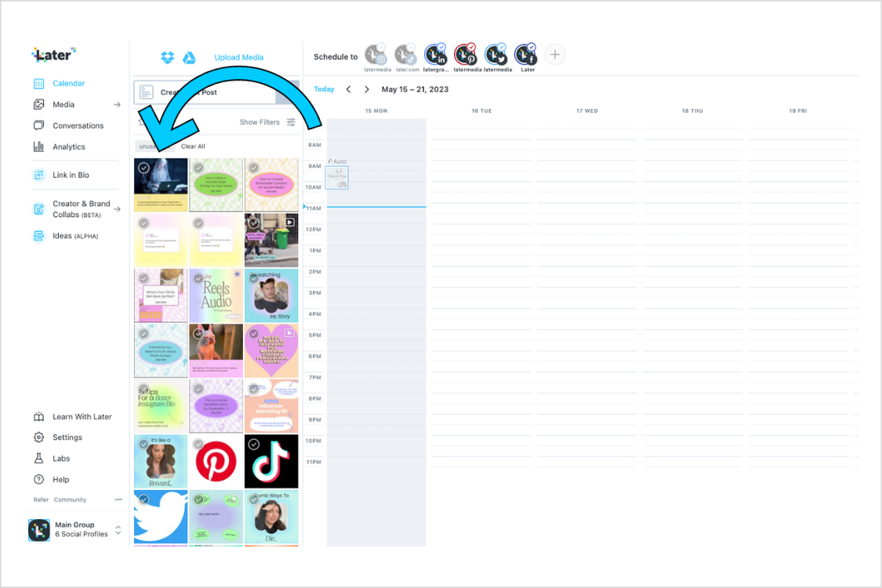Select the laptop wizard media thumbnail

pyautogui.click(x=161, y=184)
